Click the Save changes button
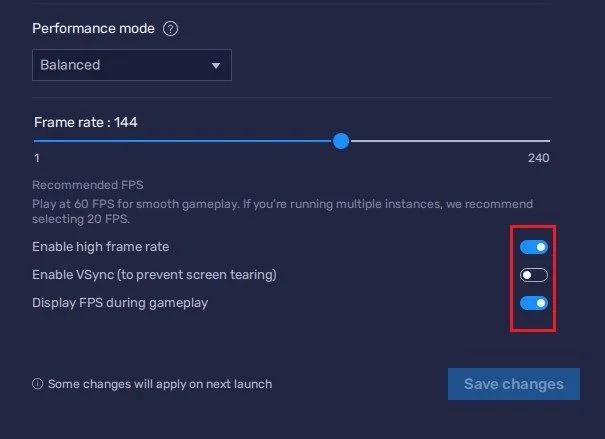Screen dimensions: 605x439 tap(514, 384)
